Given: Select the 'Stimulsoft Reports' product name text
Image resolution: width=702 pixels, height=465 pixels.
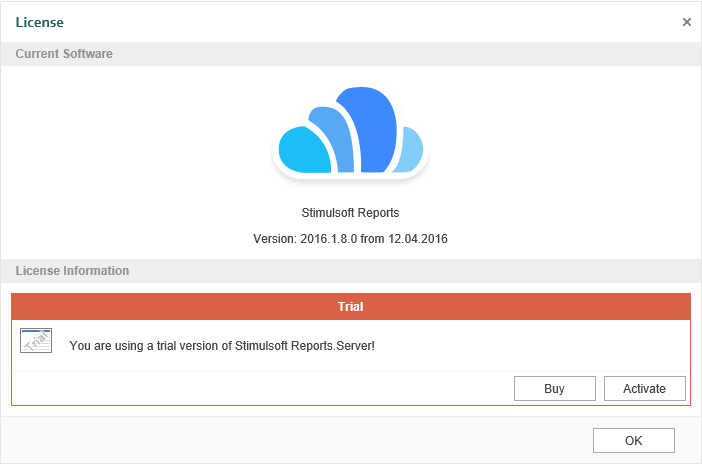Looking at the screenshot, I should (351, 213).
